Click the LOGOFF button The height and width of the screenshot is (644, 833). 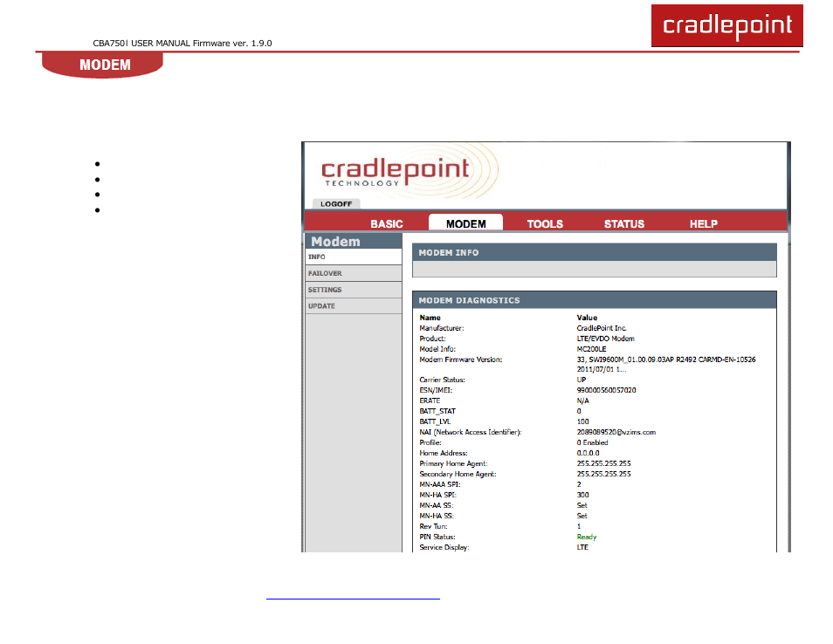336,204
